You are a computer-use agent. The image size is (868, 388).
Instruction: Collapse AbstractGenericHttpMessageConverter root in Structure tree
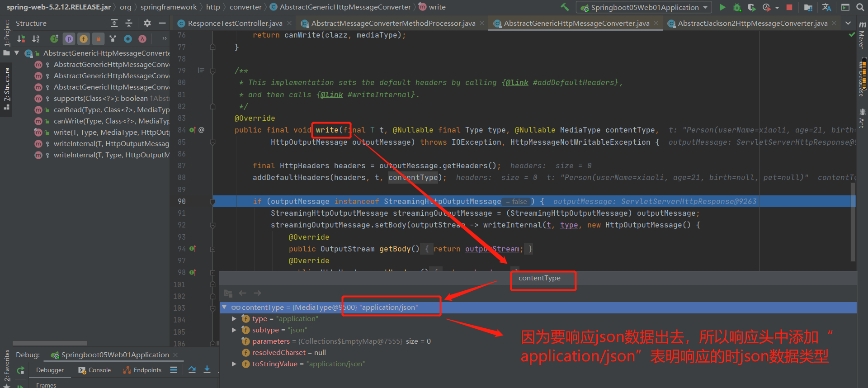(17, 53)
